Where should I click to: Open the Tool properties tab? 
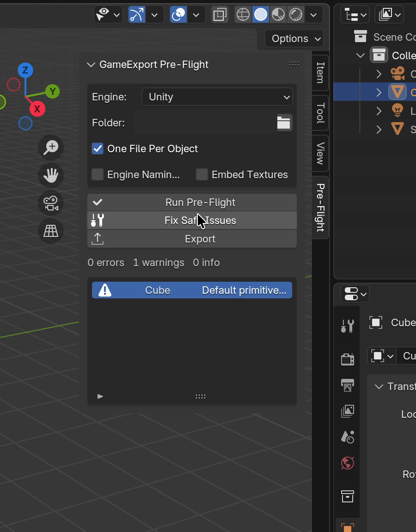[348, 326]
